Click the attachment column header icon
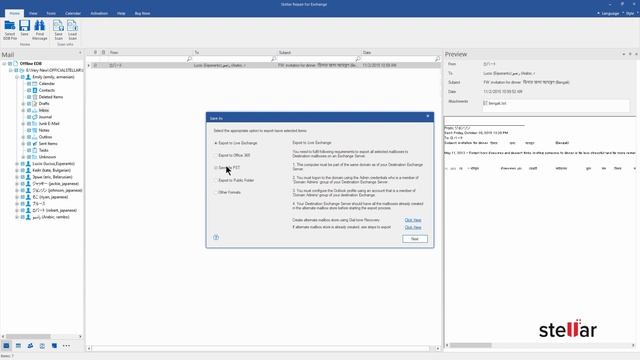 [x=95, y=52]
